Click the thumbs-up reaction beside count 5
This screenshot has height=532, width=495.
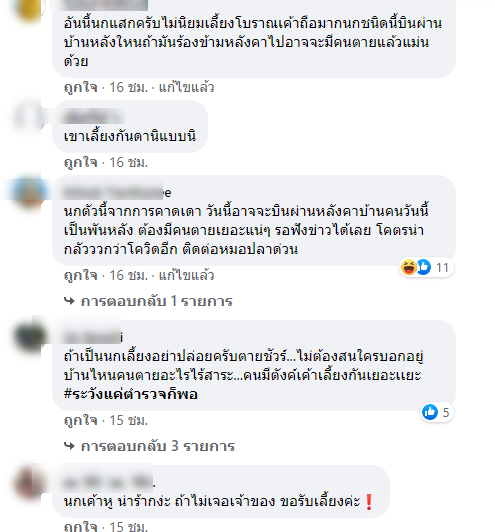coord(430,412)
